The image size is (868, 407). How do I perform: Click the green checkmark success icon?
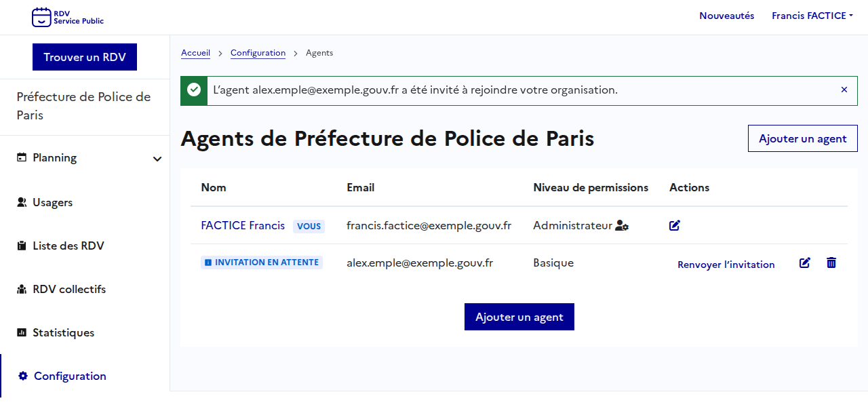(194, 90)
